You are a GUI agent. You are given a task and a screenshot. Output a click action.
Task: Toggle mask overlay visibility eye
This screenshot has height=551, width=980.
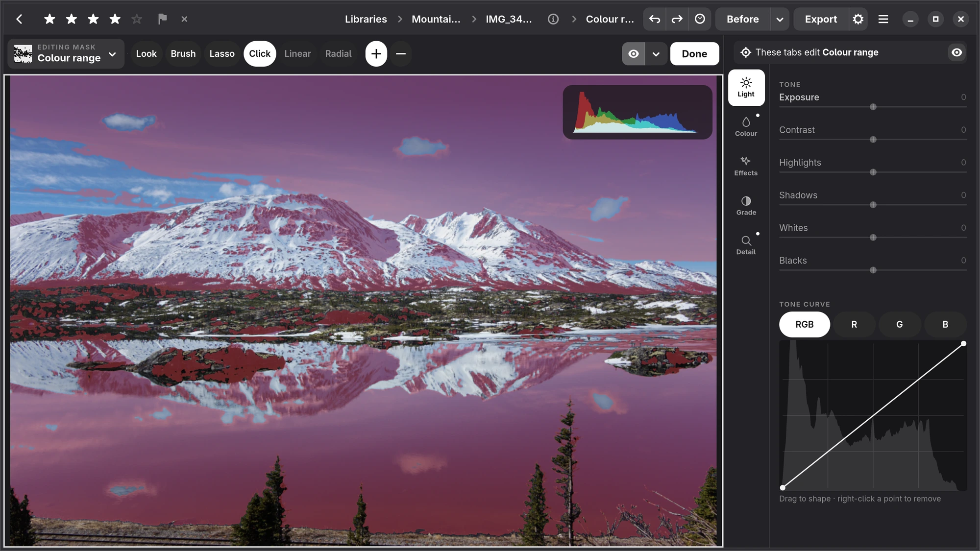tap(634, 54)
